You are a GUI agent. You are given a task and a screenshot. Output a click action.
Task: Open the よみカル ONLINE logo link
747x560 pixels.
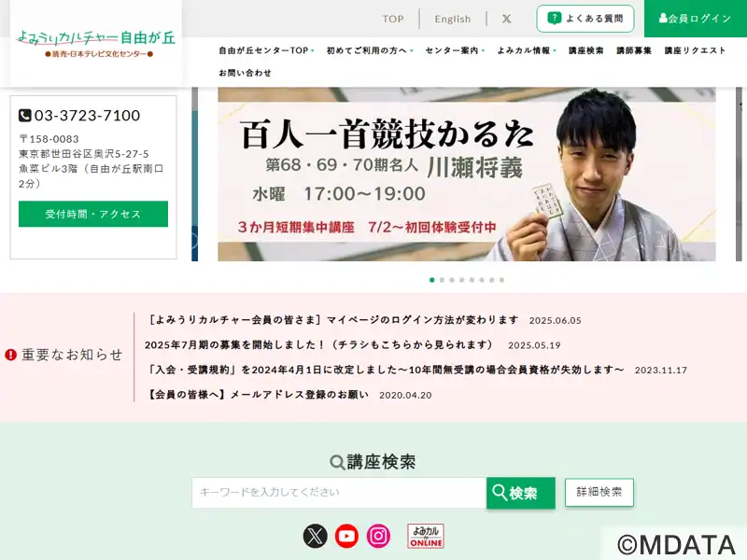pyautogui.click(x=426, y=536)
